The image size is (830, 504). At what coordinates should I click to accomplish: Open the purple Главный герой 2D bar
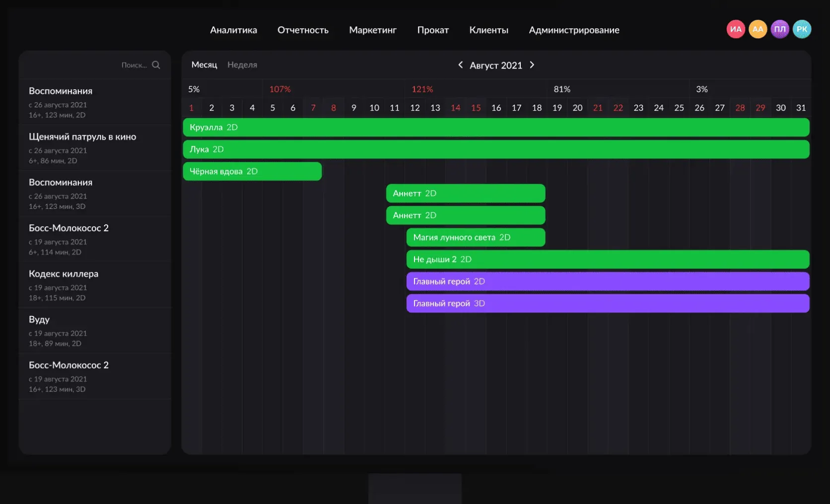(x=608, y=281)
